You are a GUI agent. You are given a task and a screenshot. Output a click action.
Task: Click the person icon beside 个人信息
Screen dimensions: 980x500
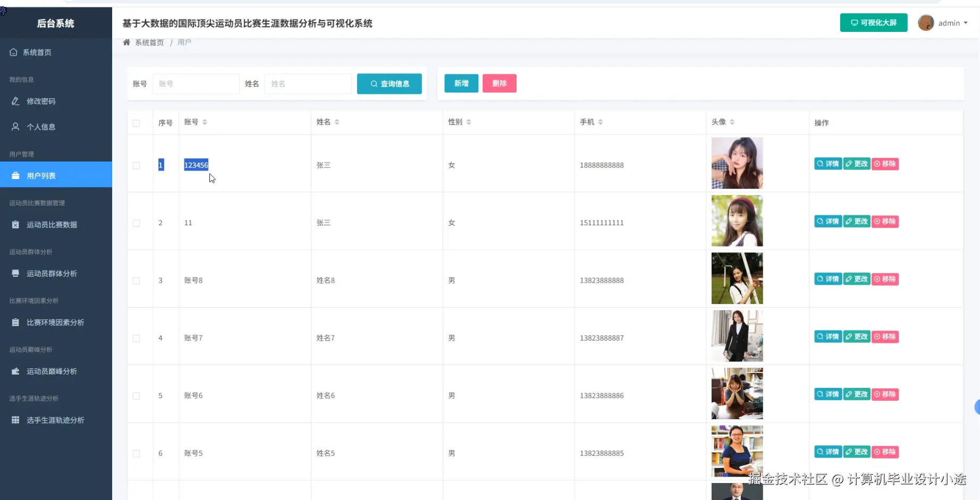[x=15, y=126]
